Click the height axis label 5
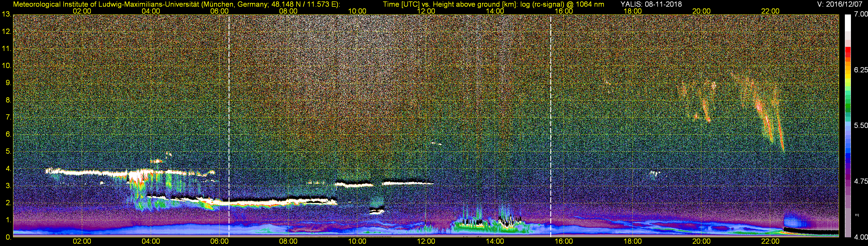Screen dimensions: 868x246 pos(8,151)
